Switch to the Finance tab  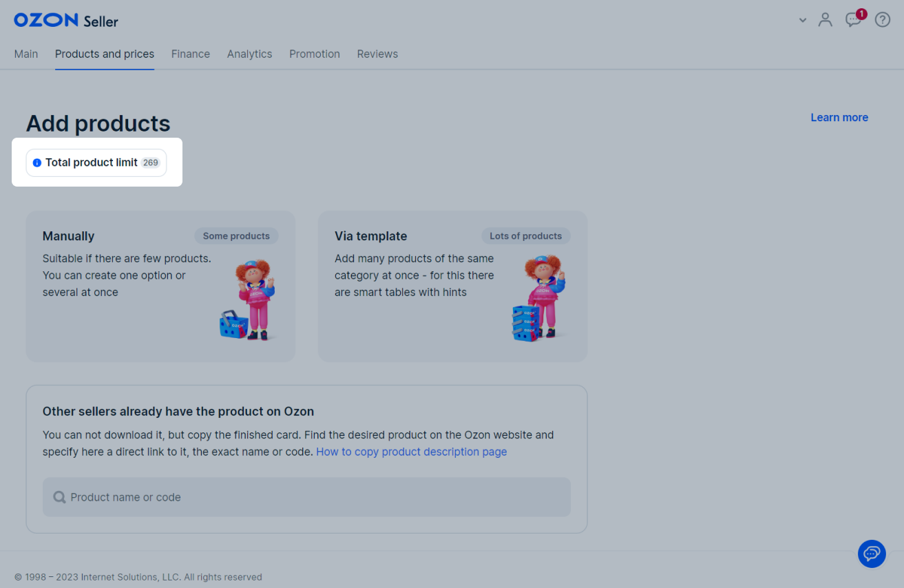[190, 54]
